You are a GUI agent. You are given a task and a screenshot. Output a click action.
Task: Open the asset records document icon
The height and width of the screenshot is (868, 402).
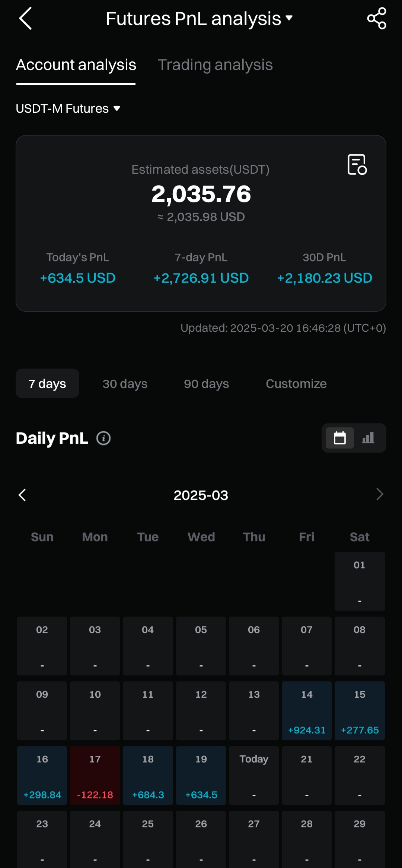[357, 164]
